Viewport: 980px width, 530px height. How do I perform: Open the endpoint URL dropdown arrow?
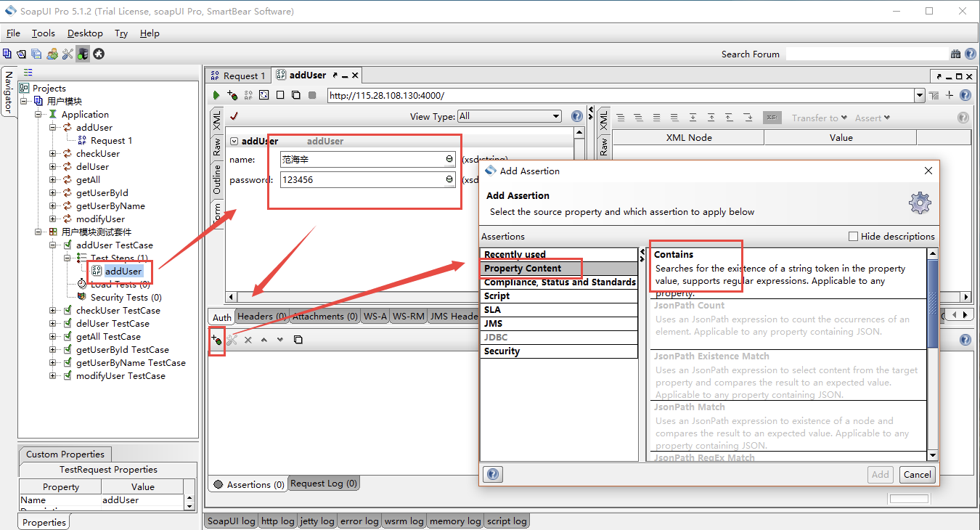[920, 95]
